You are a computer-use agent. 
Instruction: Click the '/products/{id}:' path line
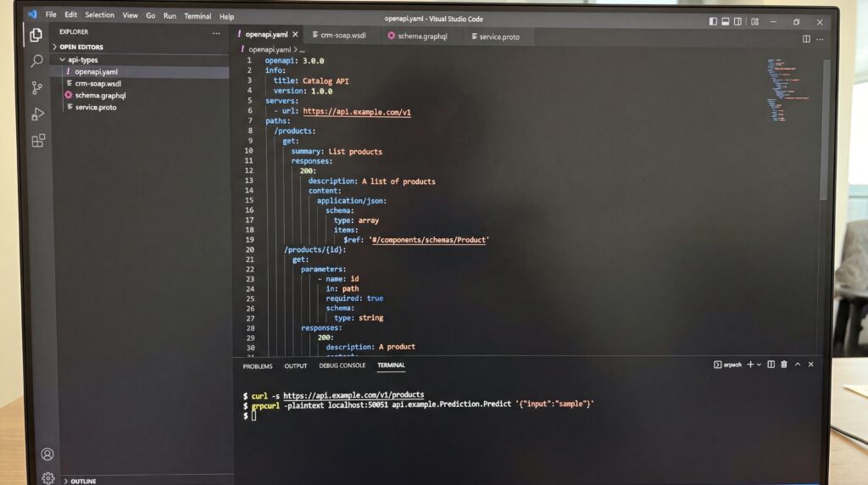314,249
